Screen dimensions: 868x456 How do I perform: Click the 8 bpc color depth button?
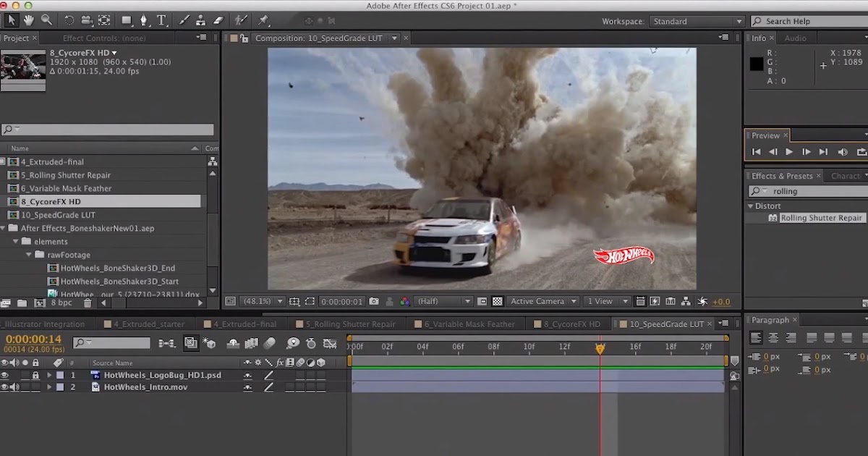tap(61, 303)
